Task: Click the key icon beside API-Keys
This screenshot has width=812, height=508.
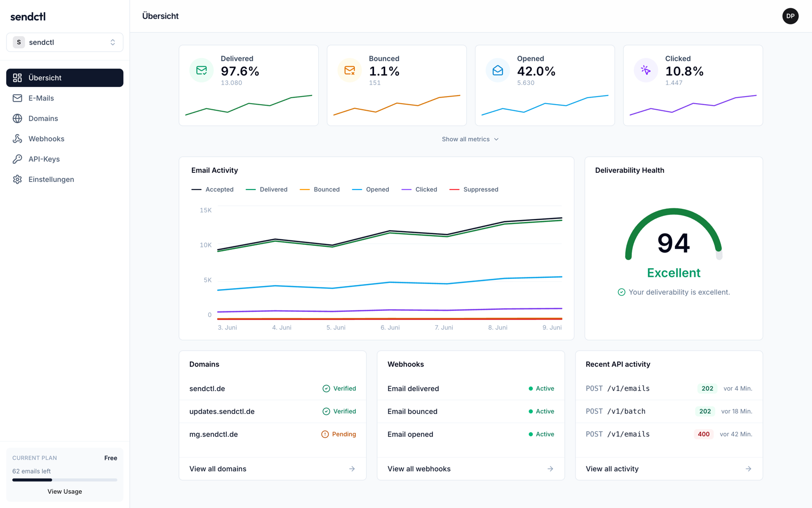Action: click(x=17, y=159)
